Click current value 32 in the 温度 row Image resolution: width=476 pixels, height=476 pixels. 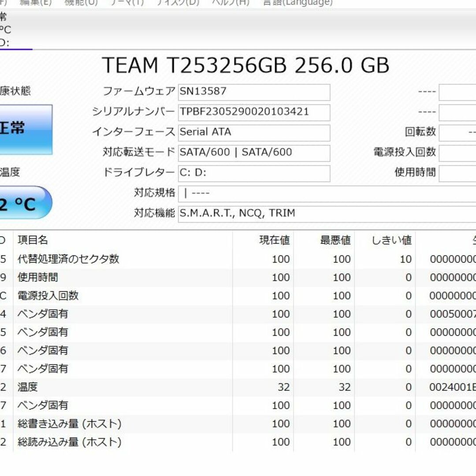[284, 387]
